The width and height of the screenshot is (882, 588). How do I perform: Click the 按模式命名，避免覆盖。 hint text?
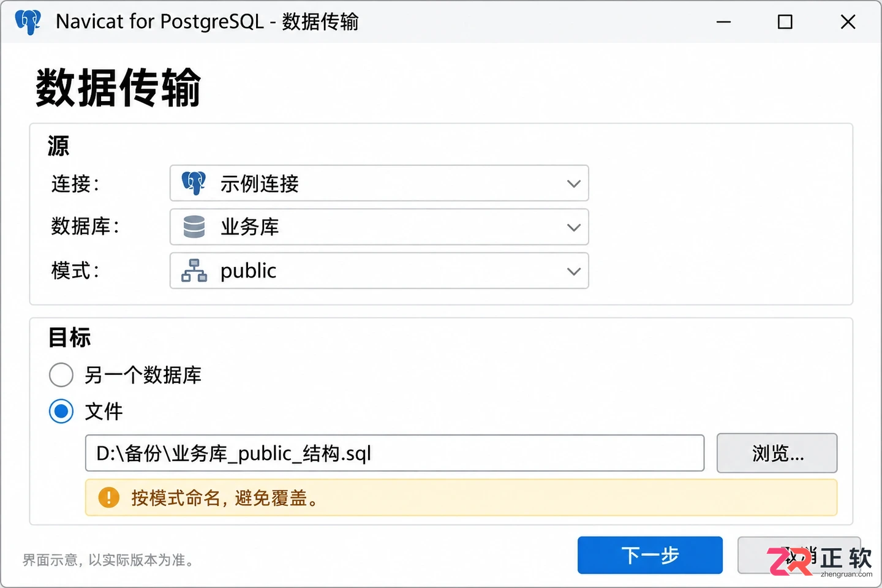point(226,498)
